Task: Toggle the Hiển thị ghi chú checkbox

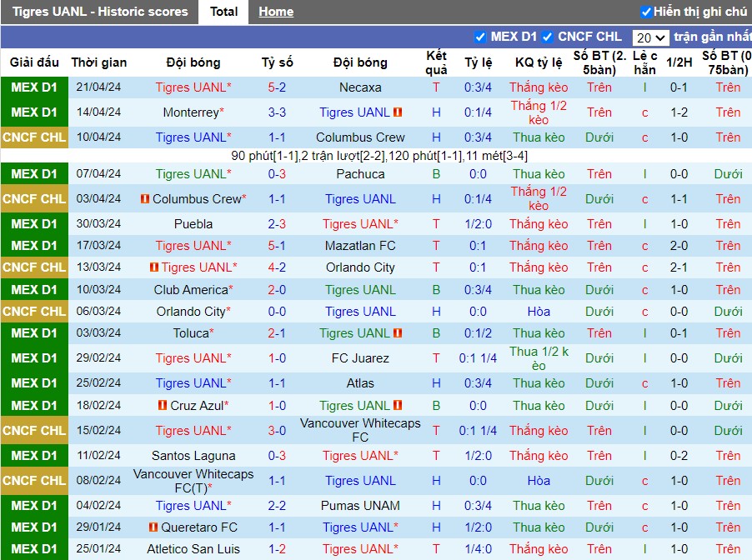Action: tap(646, 12)
